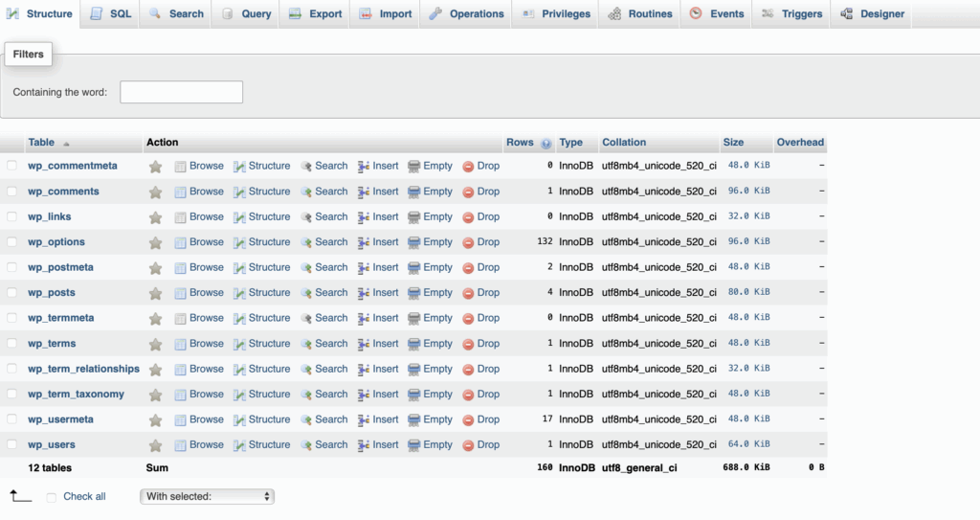Image resolution: width=980 pixels, height=520 pixels.
Task: Click star icon for wp_options row
Action: click(x=156, y=243)
